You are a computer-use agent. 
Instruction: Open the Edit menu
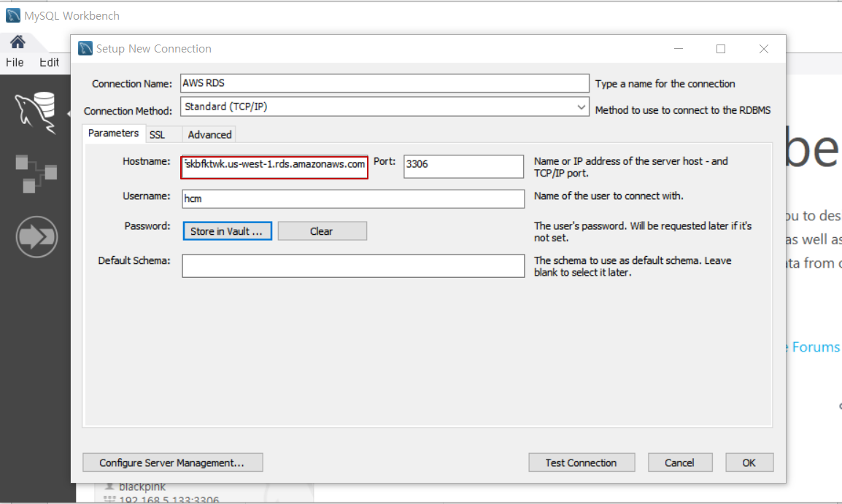coord(49,63)
